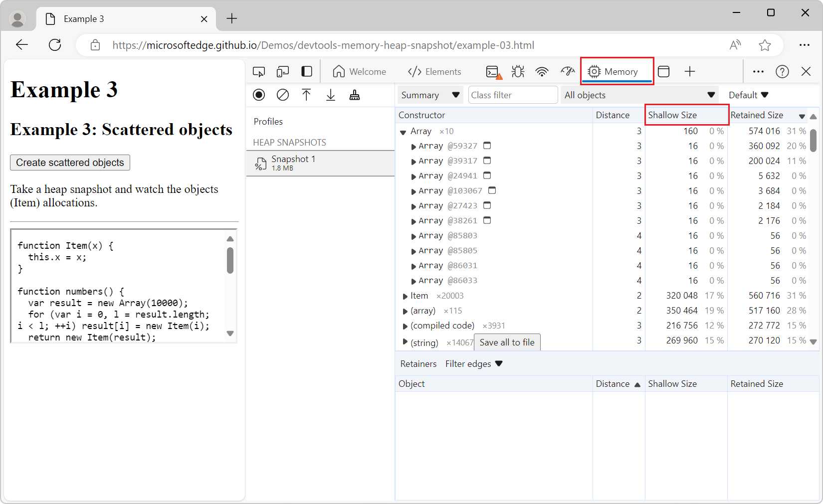This screenshot has width=823, height=504.
Task: Expand the Item constructor row
Action: pos(405,296)
